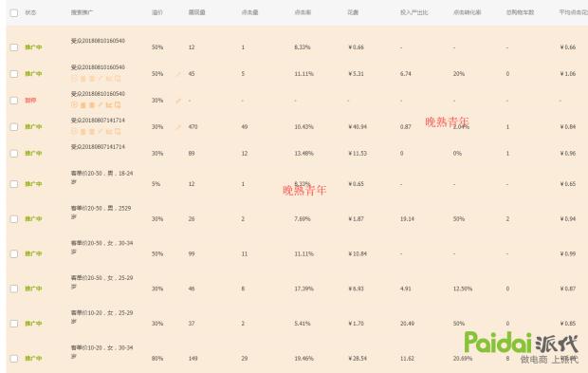Click the last square icon in the paused row

click(x=118, y=104)
